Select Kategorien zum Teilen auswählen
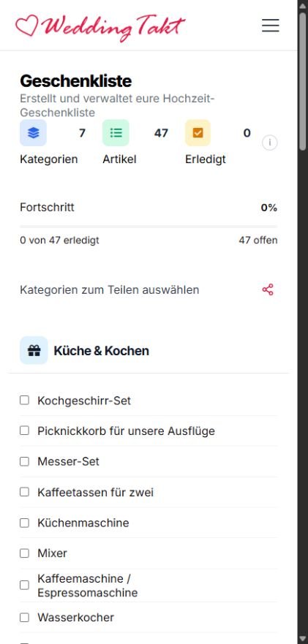This screenshot has width=308, height=644. point(110,290)
